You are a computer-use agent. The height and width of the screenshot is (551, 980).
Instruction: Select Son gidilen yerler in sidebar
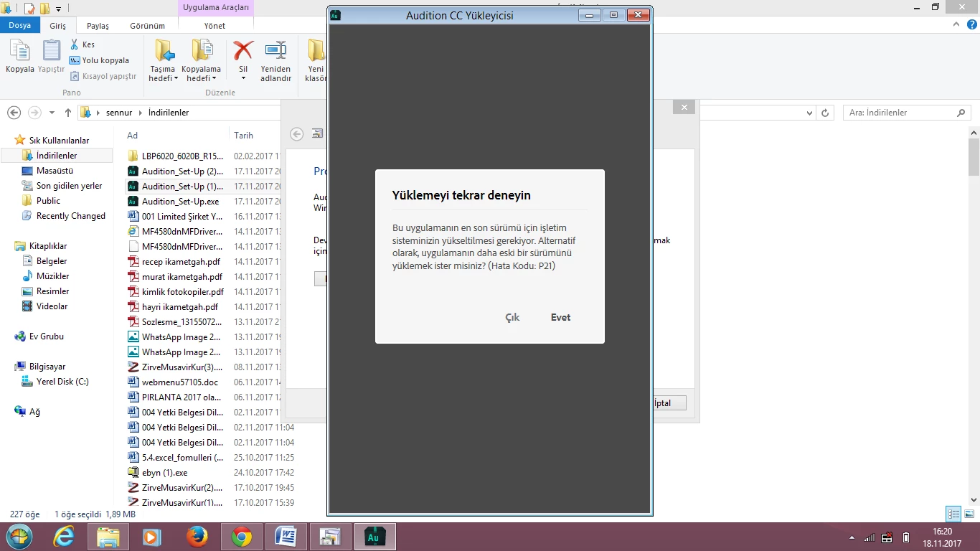coord(69,186)
